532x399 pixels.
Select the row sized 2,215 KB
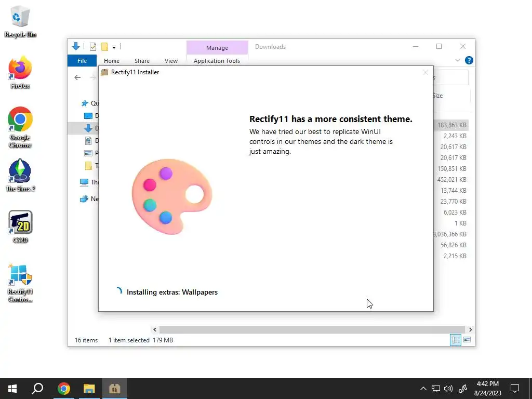click(x=451, y=256)
